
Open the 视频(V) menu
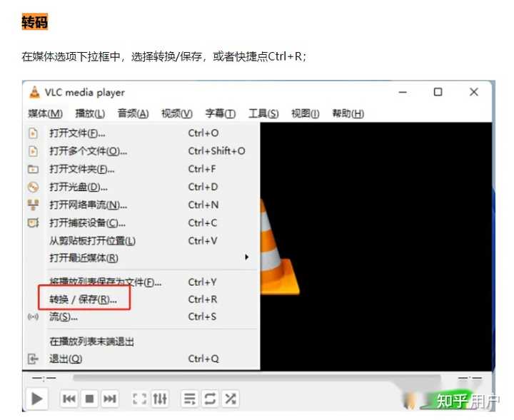[x=177, y=113]
